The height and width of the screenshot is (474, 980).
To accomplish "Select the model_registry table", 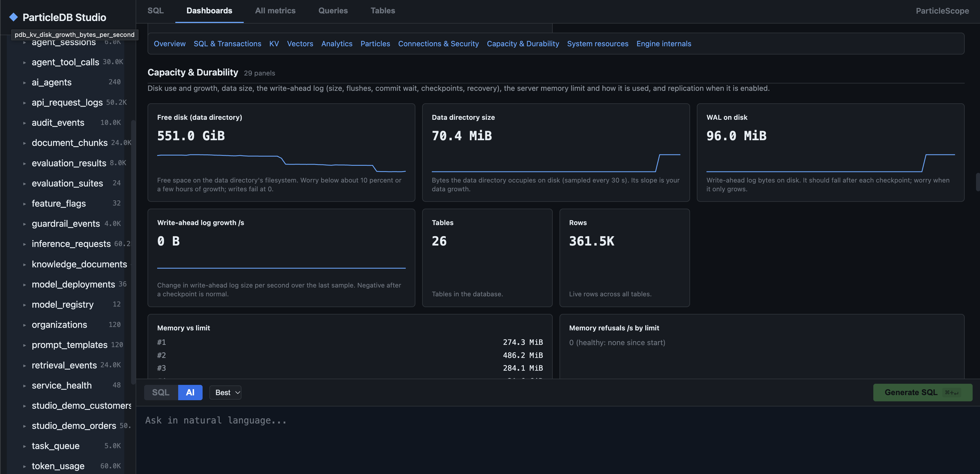I will point(62,305).
